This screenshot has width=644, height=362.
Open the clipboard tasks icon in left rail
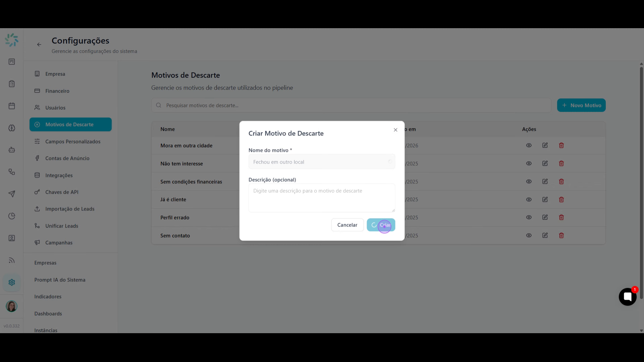[12, 84]
